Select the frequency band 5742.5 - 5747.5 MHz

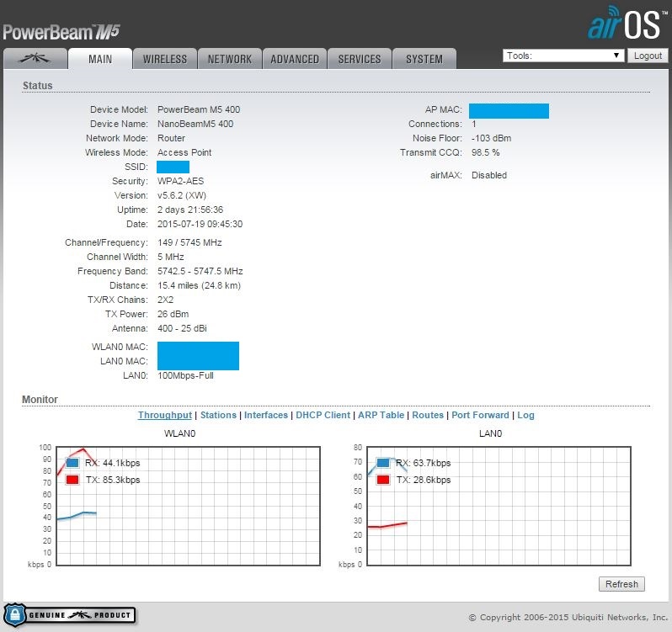point(200,271)
